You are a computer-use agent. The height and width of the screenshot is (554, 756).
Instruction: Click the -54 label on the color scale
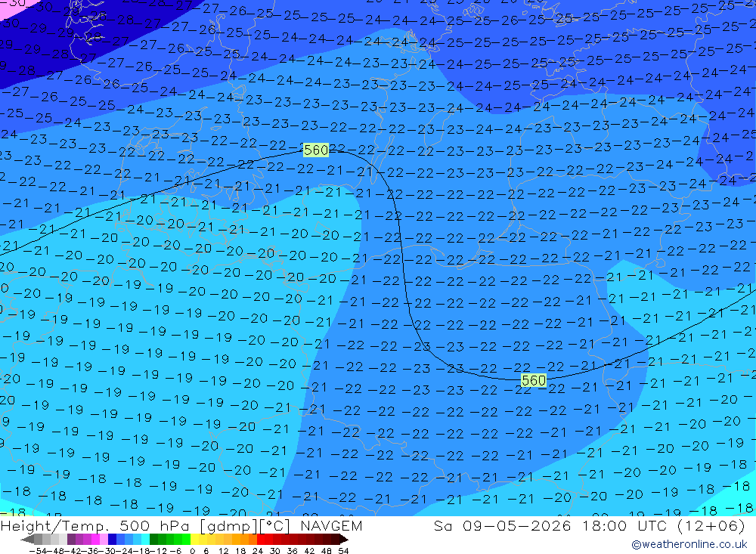(39, 551)
